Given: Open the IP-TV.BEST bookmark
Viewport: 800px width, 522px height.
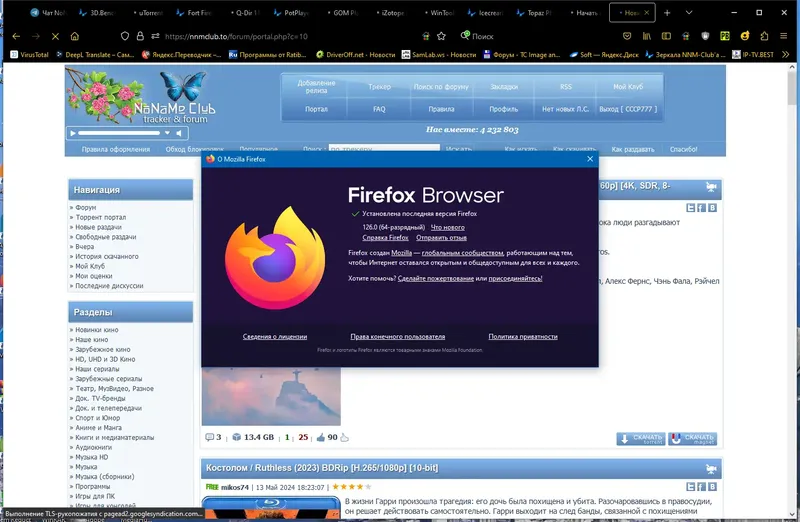Looking at the screenshot, I should [x=753, y=55].
